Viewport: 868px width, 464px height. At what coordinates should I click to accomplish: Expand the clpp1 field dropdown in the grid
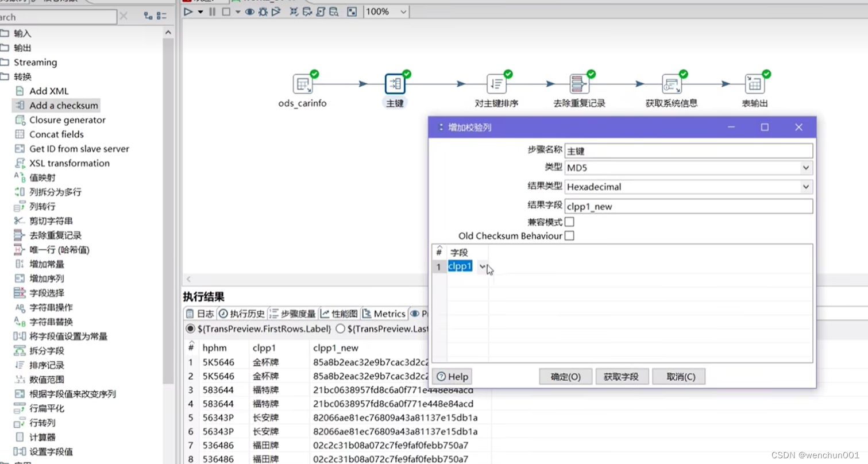pos(481,266)
